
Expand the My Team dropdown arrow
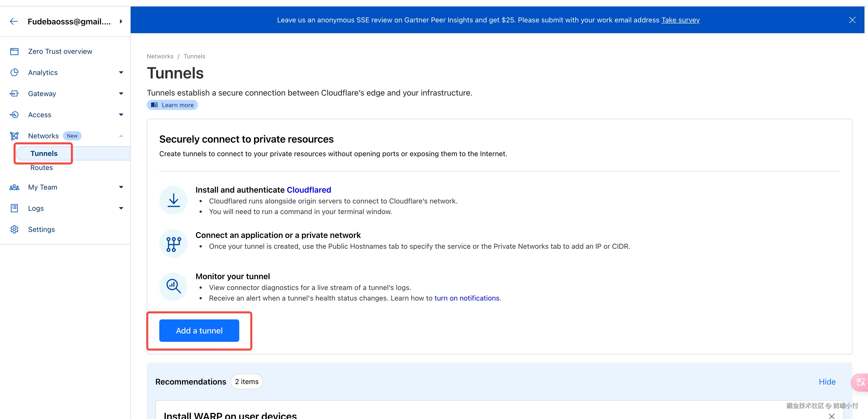click(121, 187)
